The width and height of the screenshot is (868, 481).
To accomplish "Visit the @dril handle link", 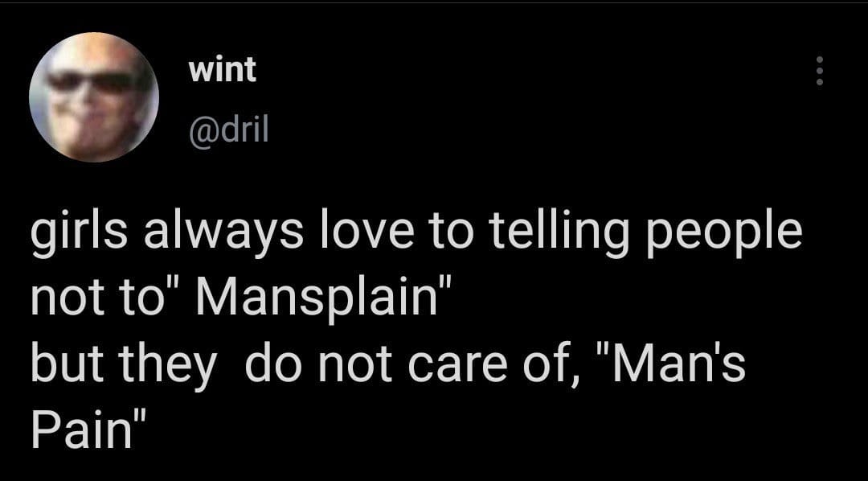I will pos(228,129).
